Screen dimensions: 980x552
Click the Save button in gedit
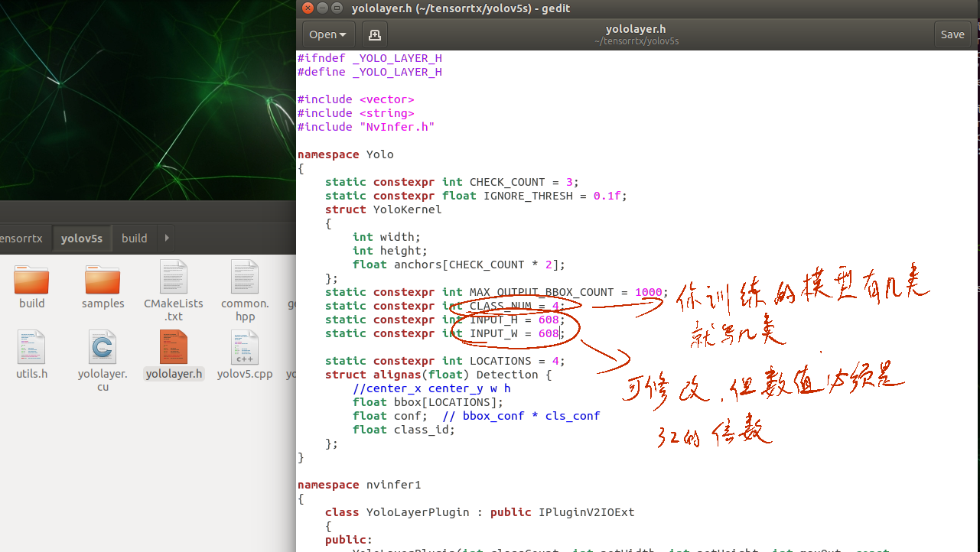click(952, 34)
